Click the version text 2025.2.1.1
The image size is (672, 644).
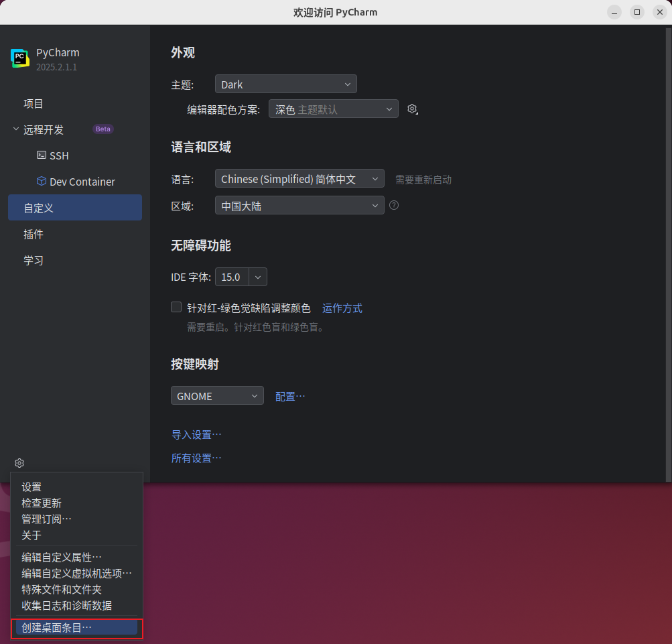(56, 67)
